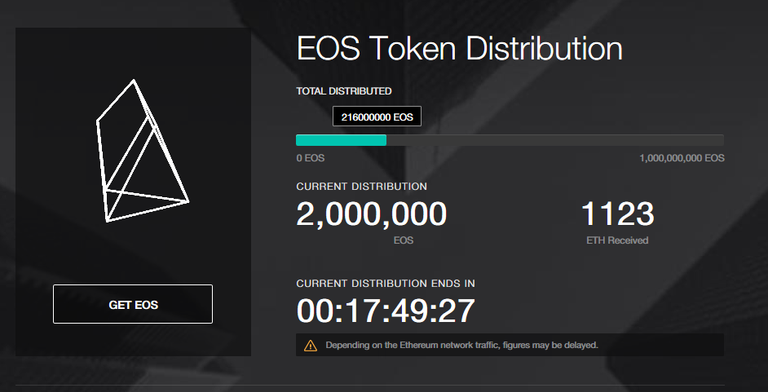The image size is (768, 392).
Task: Click CURRENT DISTRIBUTION ENDS IN label
Action: tap(385, 283)
